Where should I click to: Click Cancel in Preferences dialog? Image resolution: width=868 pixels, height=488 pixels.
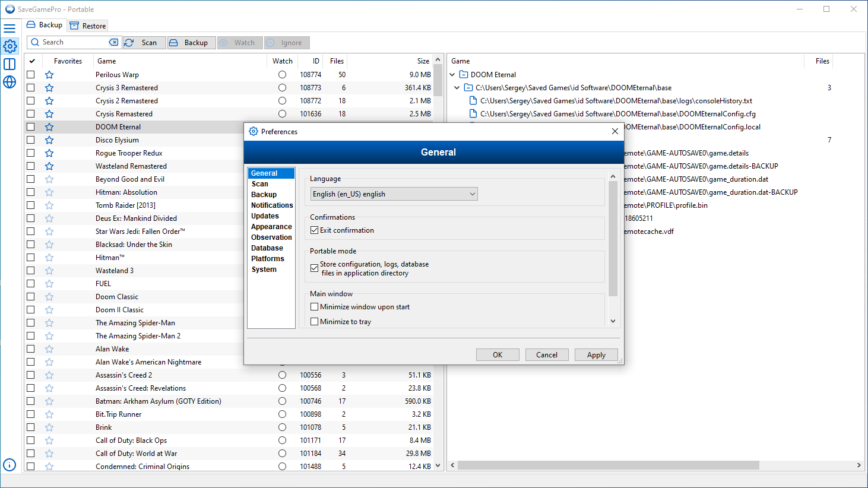[547, 354]
